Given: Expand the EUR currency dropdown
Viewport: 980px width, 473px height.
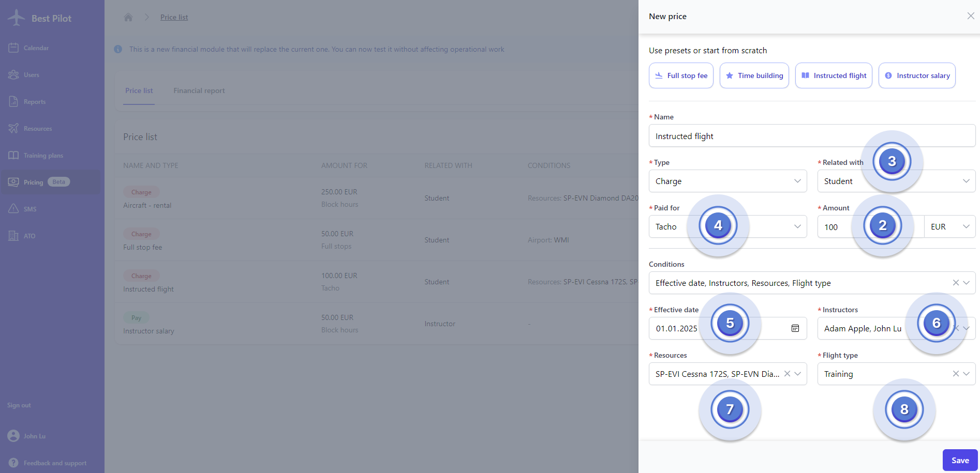Looking at the screenshot, I should tap(949, 227).
